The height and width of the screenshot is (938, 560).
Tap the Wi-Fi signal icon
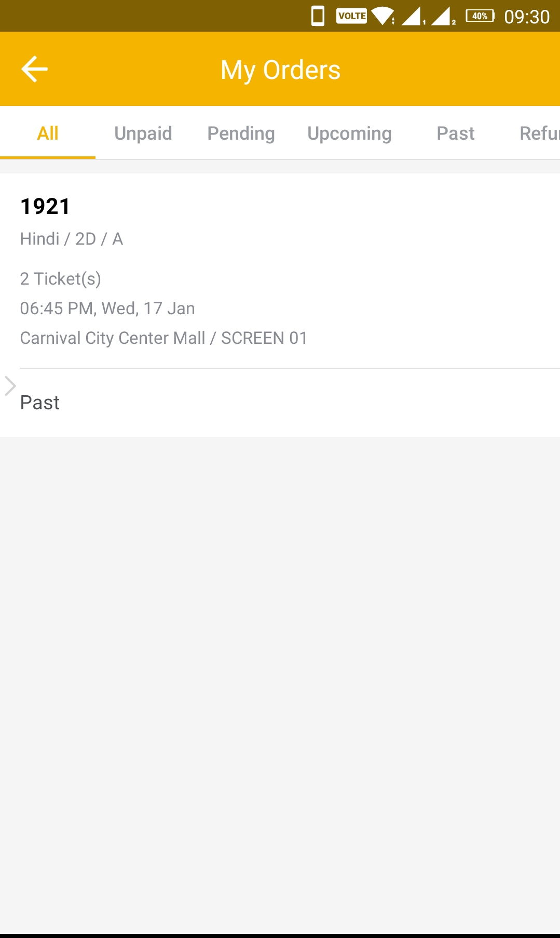click(x=383, y=16)
